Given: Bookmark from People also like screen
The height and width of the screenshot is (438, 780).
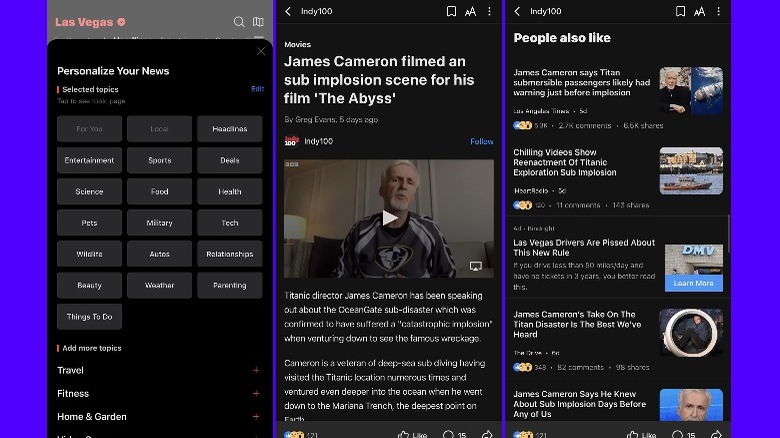Looking at the screenshot, I should coord(680,11).
